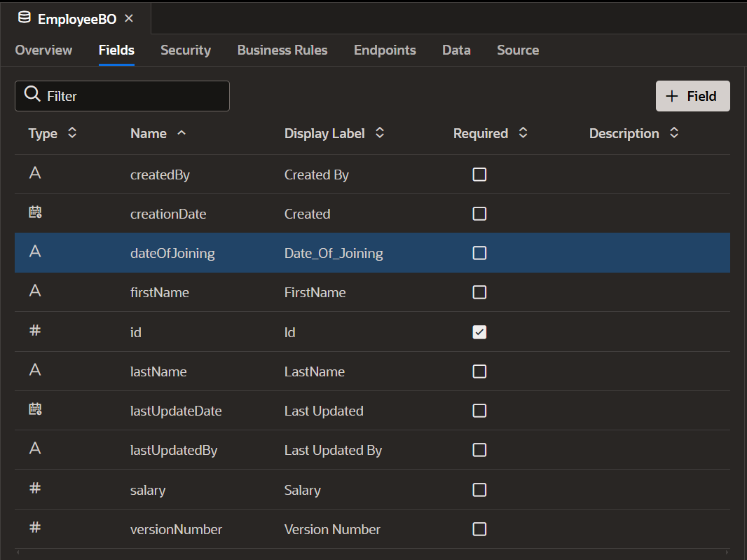Toggle Required checkbox for firstName
Image resolution: width=747 pixels, height=560 pixels.
coord(479,292)
